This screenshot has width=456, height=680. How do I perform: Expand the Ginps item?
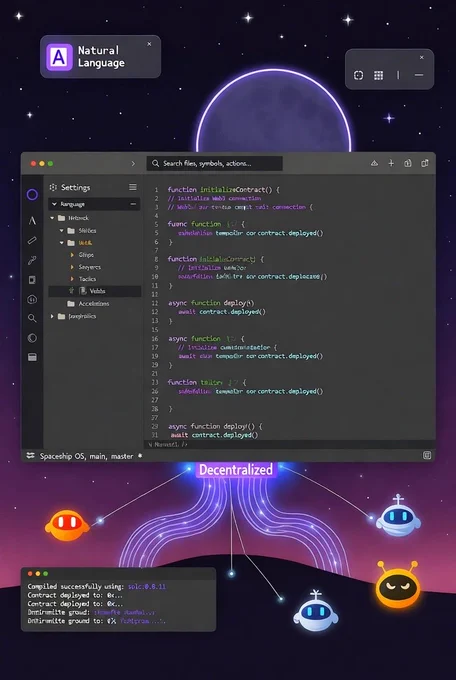(72, 255)
